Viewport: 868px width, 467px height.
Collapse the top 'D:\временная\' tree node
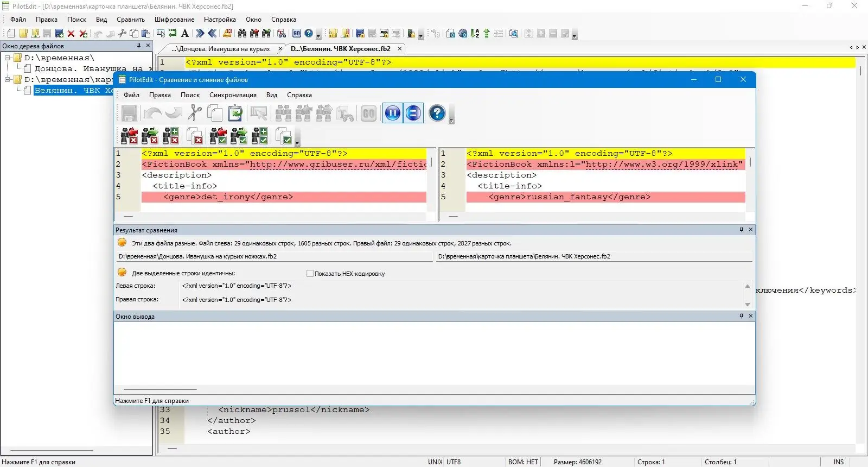click(x=8, y=58)
